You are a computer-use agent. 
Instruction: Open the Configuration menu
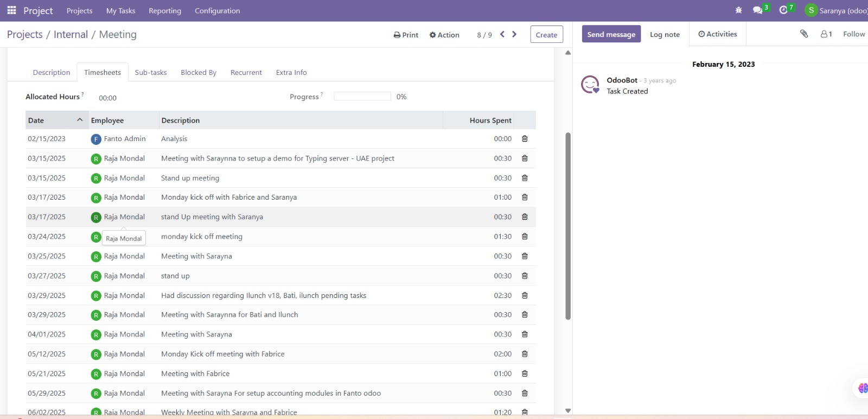(x=217, y=11)
